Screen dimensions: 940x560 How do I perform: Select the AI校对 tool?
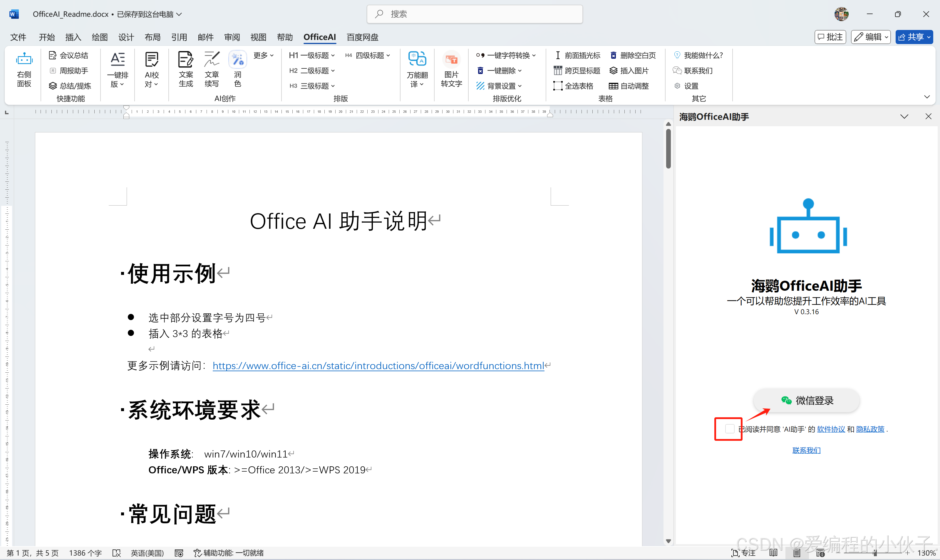[151, 70]
